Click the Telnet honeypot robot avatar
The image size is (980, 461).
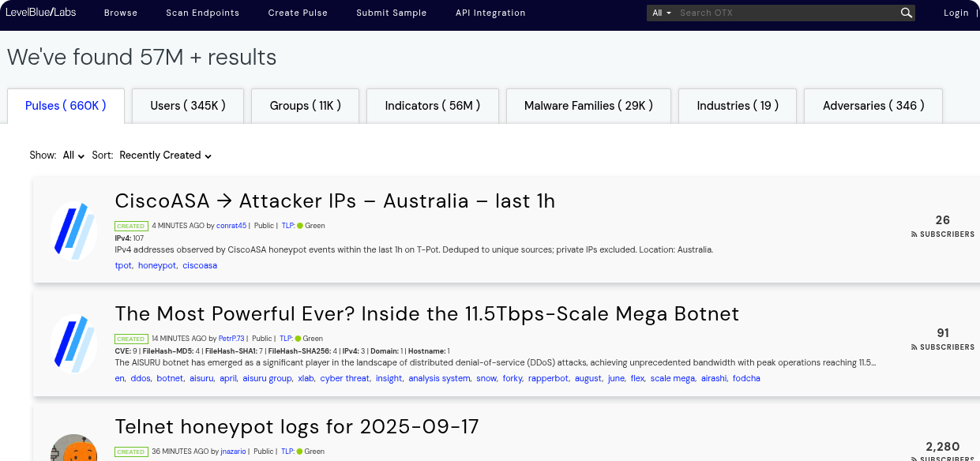74,448
